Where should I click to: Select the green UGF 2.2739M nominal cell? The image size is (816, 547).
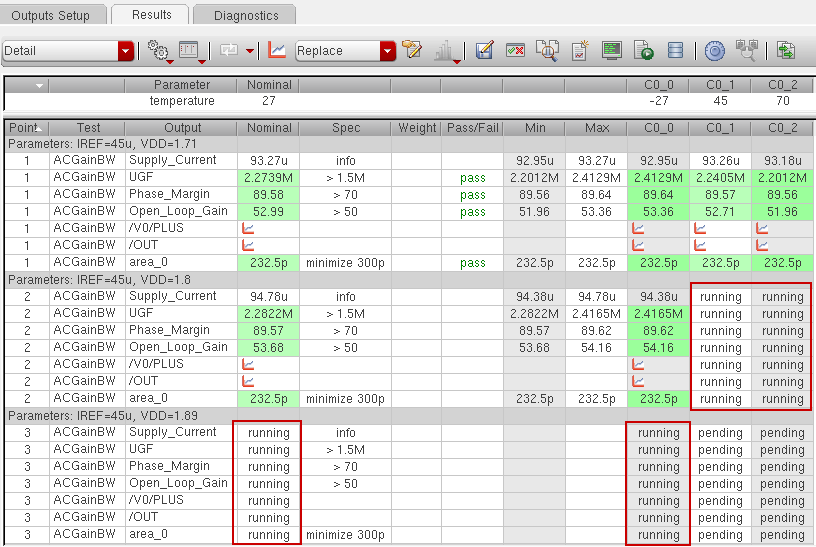pyautogui.click(x=269, y=178)
